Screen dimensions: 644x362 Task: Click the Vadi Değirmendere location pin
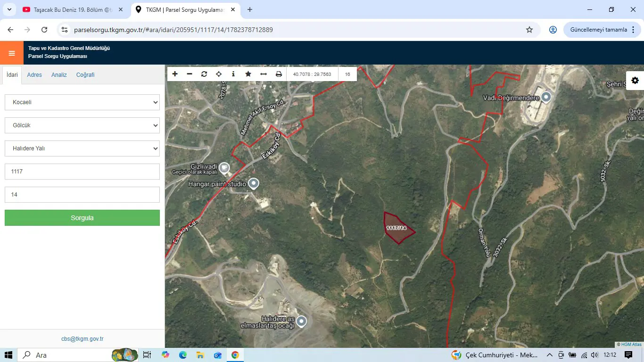pos(546,98)
